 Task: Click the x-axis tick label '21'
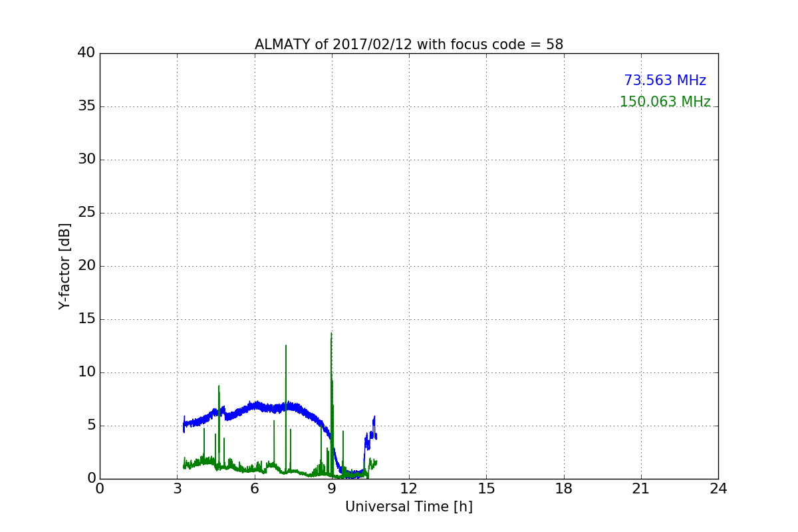pos(641,489)
